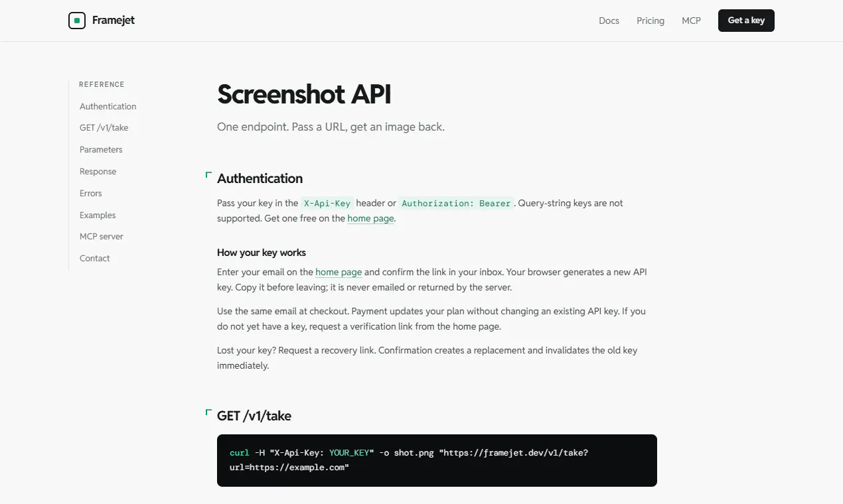Click the 'How your key works' subheading
Viewport: 843px width, 504px height.
pos(262,253)
